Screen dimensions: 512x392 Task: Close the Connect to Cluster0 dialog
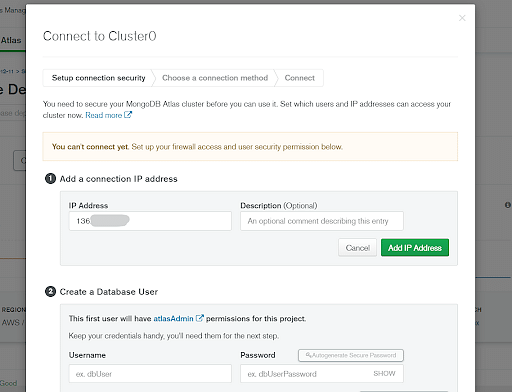(462, 18)
